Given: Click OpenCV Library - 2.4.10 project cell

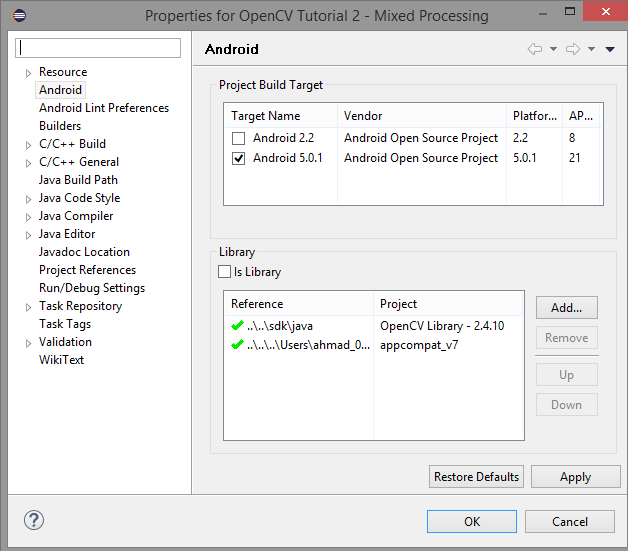Looking at the screenshot, I should tap(442, 326).
